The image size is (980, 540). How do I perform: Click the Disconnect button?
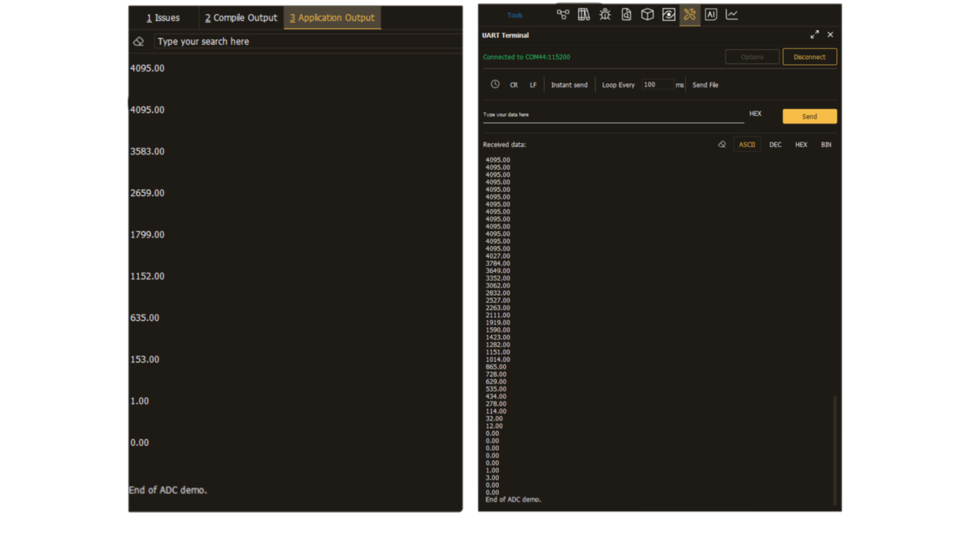tap(810, 57)
